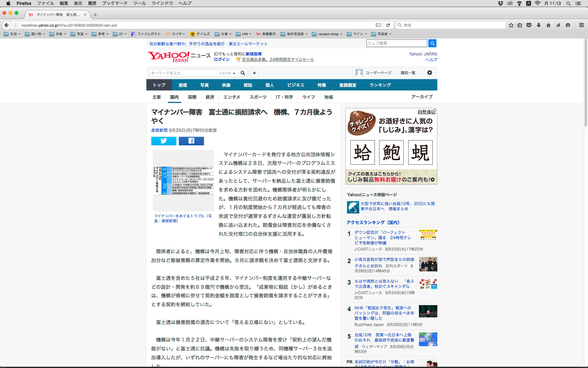Viewport: 588px width, 368px height.
Task: Open the Firefox hamburger menu
Action: (x=581, y=25)
